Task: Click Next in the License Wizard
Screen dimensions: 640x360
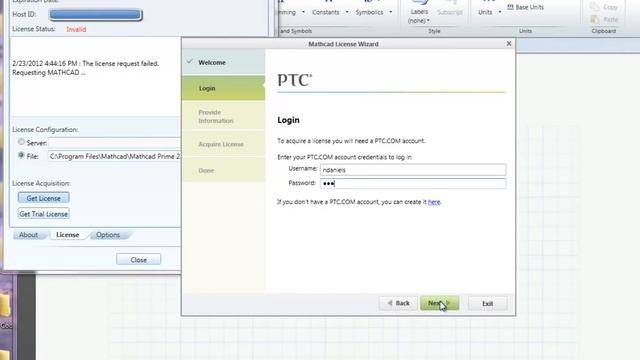Action: click(439, 303)
